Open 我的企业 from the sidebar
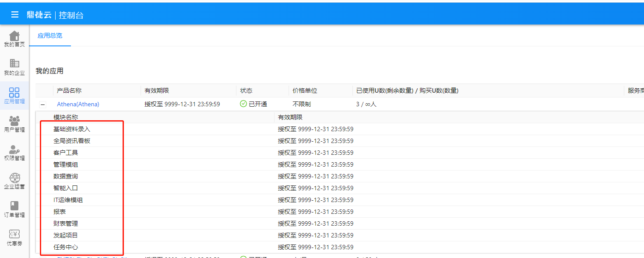This screenshot has width=644, height=258. (14, 67)
